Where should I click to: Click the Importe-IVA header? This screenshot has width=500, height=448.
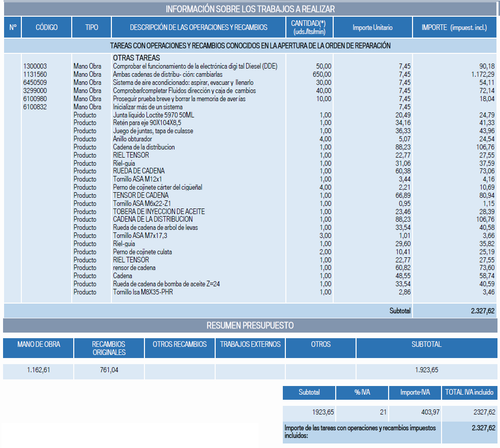point(415,393)
